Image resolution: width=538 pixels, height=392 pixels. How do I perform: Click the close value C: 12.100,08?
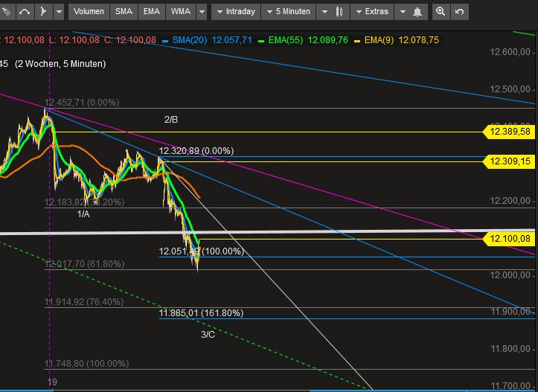click(x=130, y=40)
